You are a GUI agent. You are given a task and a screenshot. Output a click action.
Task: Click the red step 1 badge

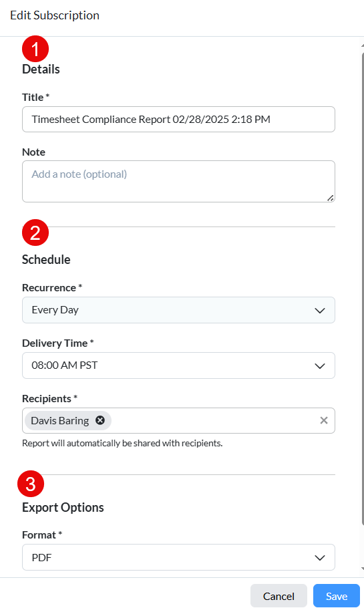click(35, 49)
